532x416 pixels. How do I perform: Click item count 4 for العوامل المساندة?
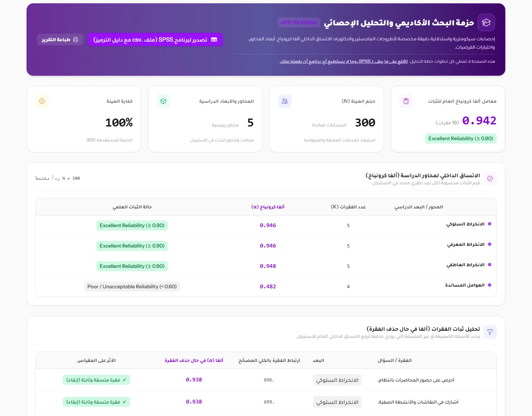tap(348, 287)
